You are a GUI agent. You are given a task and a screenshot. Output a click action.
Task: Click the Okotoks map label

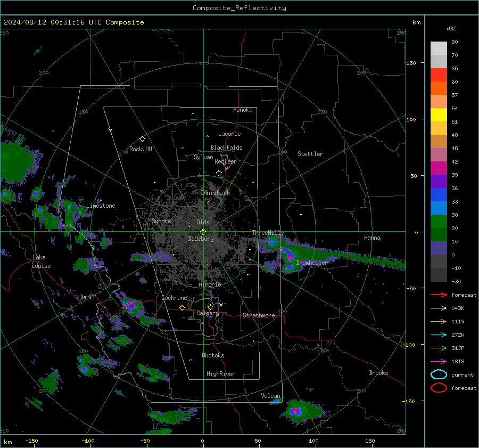213,355
